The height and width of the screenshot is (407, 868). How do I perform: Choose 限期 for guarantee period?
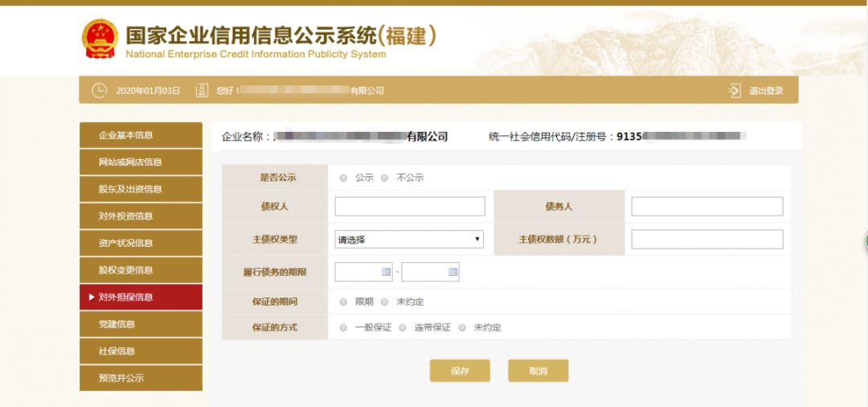(x=344, y=302)
